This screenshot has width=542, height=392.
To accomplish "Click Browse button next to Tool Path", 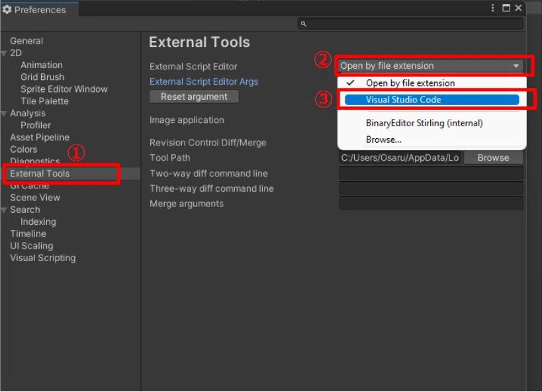I will tap(493, 158).
